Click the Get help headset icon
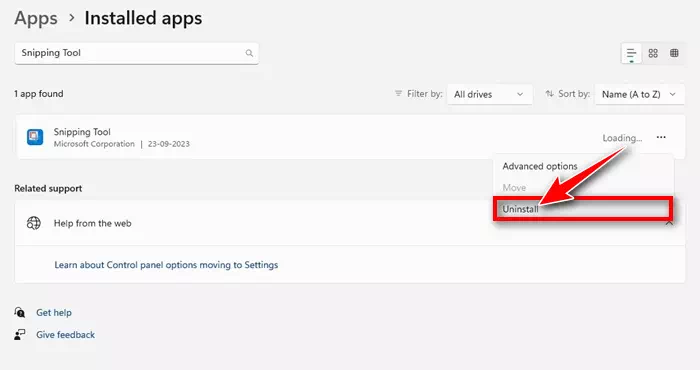The image size is (700, 370). pyautogui.click(x=20, y=312)
